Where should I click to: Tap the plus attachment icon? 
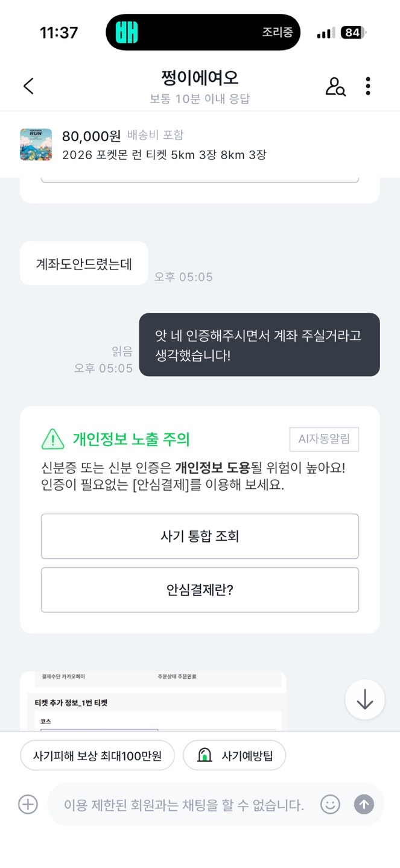(28, 804)
